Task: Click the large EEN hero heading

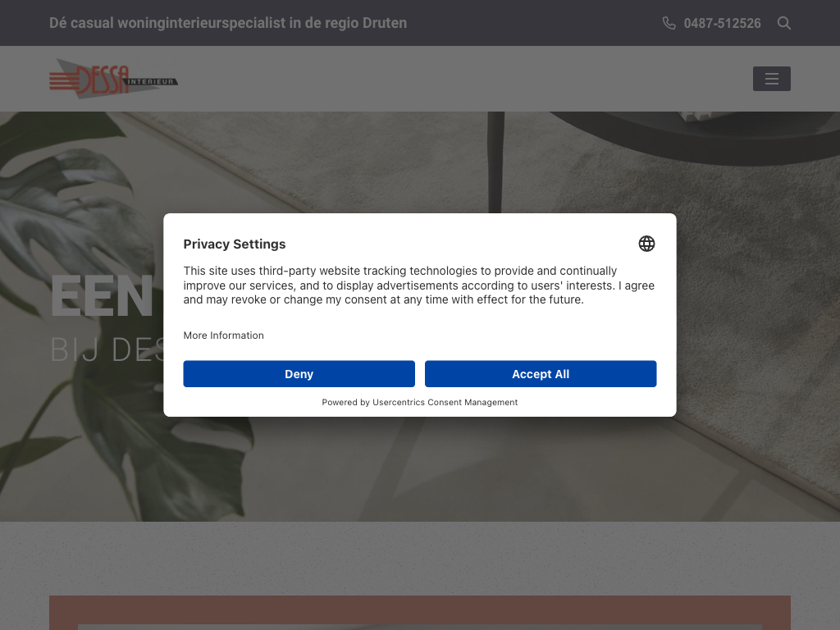Action: [x=102, y=296]
